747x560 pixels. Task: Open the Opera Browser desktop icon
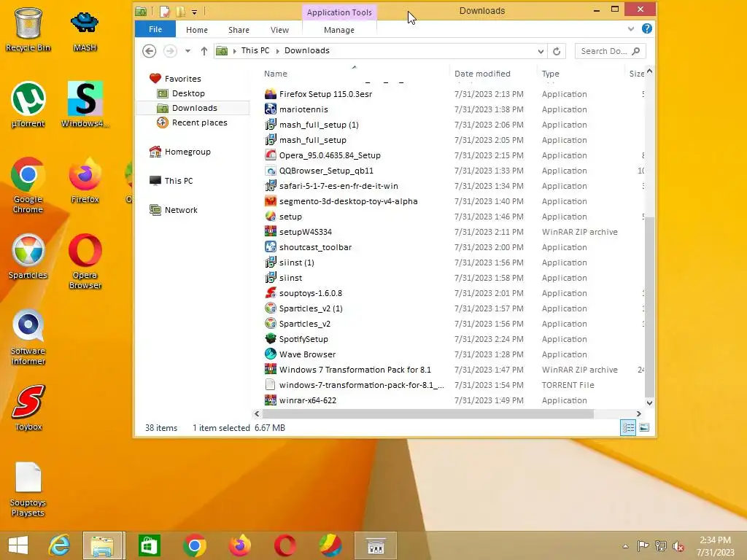(85, 261)
